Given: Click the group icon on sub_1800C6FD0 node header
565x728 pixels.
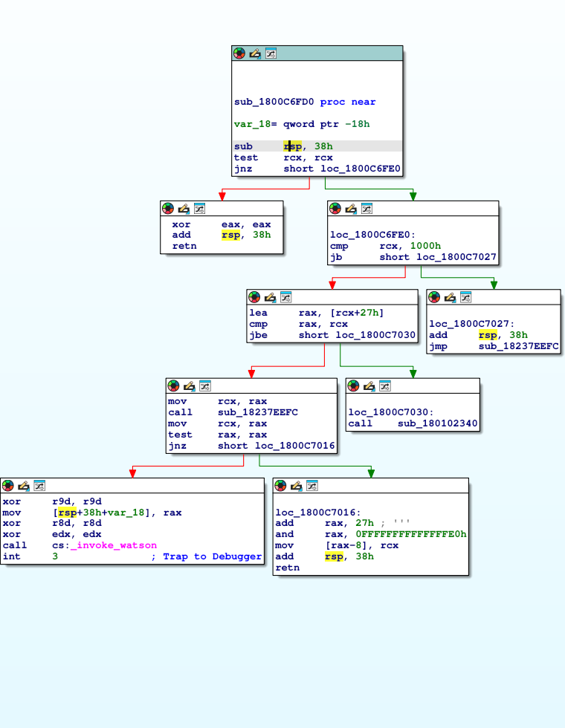Looking at the screenshot, I should [x=271, y=53].
